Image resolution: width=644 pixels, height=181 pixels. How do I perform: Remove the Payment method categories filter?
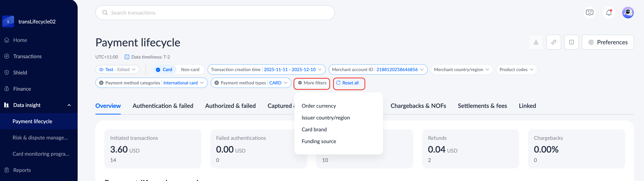click(101, 83)
